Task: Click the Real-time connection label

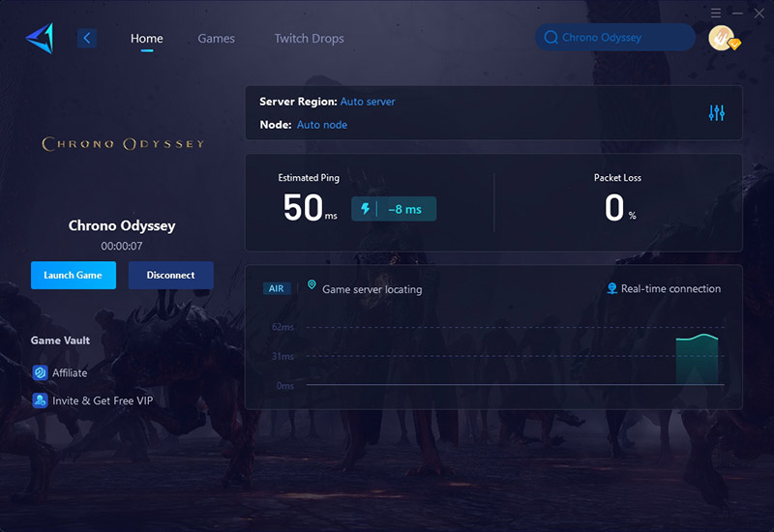Action: point(670,288)
